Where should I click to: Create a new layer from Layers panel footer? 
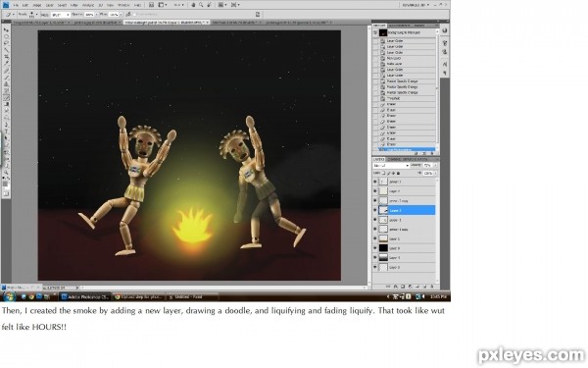pos(425,287)
